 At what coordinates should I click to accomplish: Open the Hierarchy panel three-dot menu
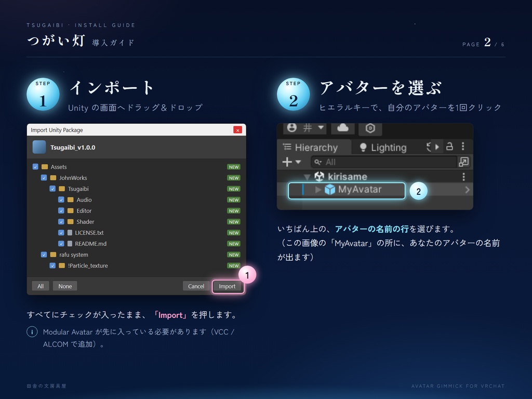(x=463, y=146)
